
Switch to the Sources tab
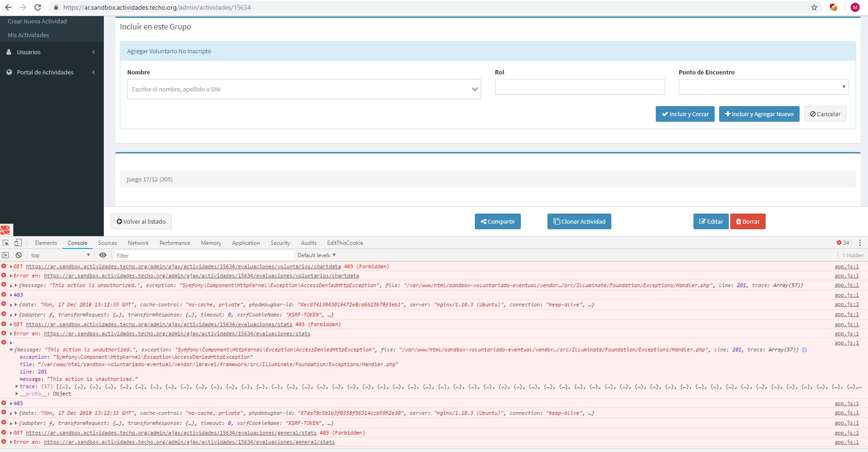click(107, 243)
